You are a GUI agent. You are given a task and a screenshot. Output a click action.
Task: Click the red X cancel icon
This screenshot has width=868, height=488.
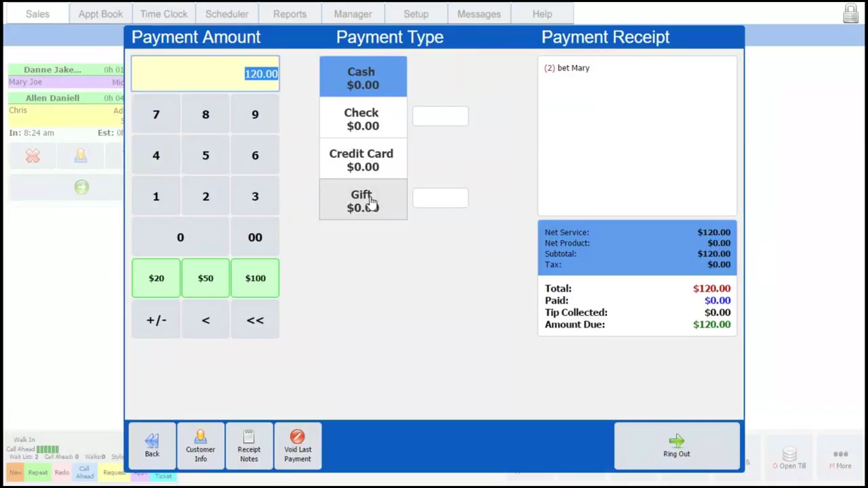tap(33, 156)
